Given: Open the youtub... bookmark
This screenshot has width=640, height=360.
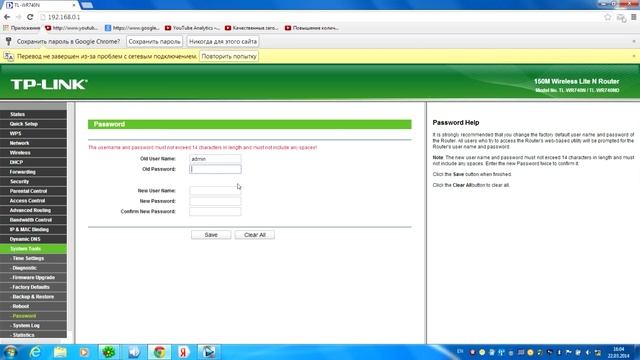Looking at the screenshot, I should (x=72, y=28).
